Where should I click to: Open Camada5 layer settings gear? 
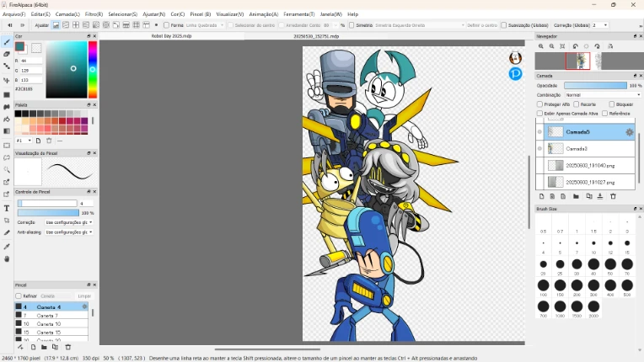pos(629,132)
